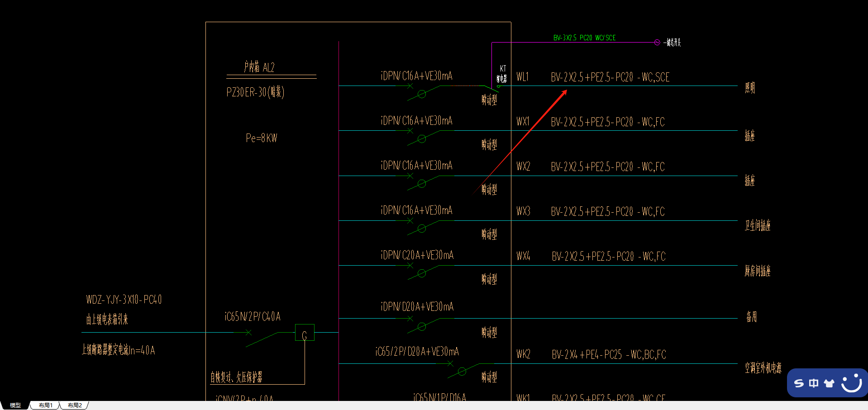The image size is (868, 410).
Task: Select the "插座" label on the WX1 line
Action: coord(750,135)
